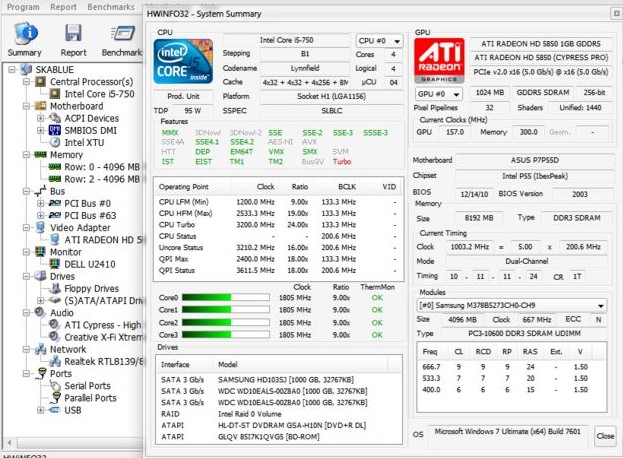Expand the SMBIOS DMI node
Screen dimensions: 623x458
pos(41,130)
